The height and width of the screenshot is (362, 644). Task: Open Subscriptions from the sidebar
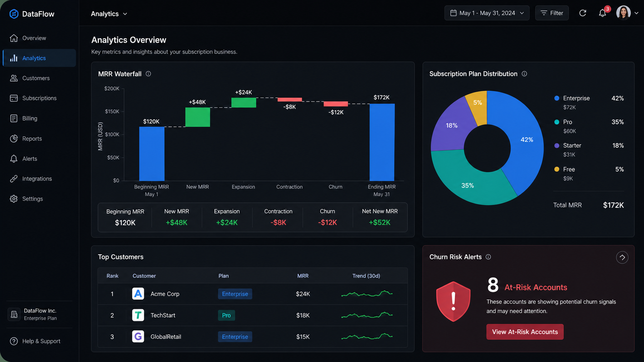click(39, 98)
